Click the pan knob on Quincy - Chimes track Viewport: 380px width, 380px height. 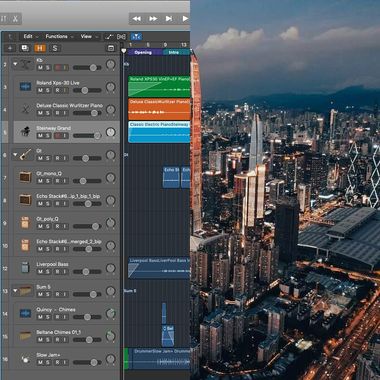(111, 314)
